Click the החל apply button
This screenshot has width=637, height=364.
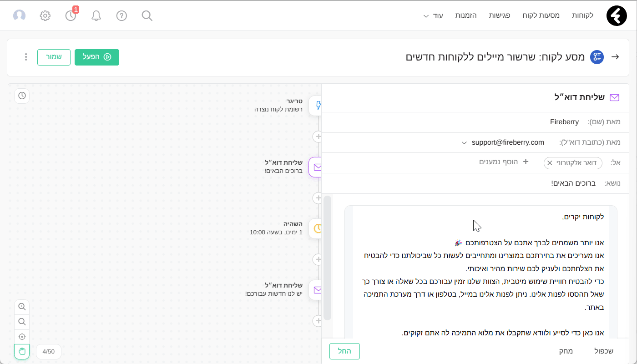point(344,351)
